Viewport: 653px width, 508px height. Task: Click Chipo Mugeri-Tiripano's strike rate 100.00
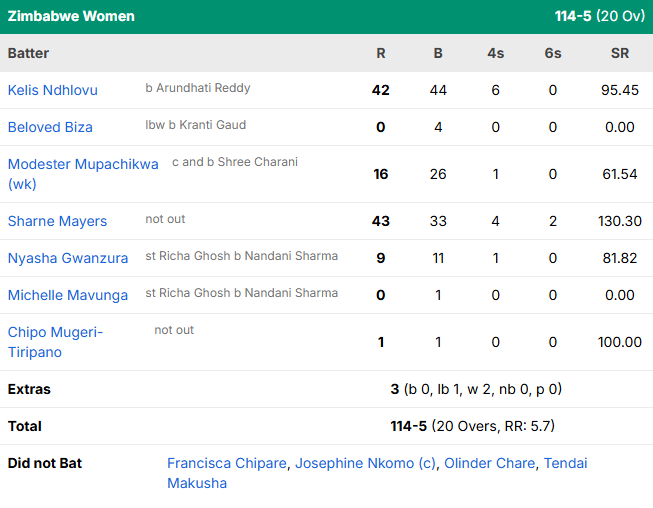coord(620,342)
